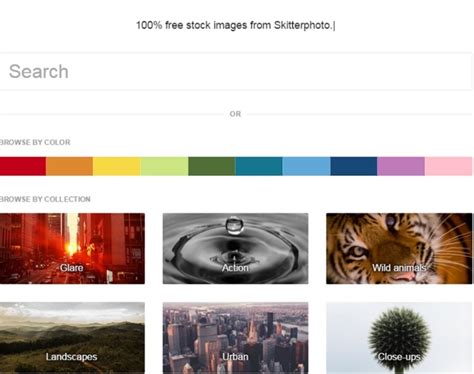
Task: Click the Browse by Color heading
Action: 35,142
